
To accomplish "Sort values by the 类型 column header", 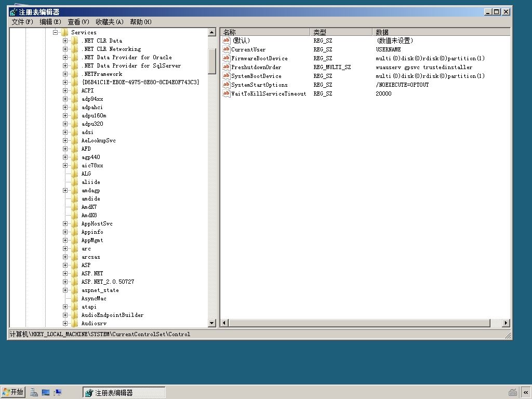I will click(341, 32).
